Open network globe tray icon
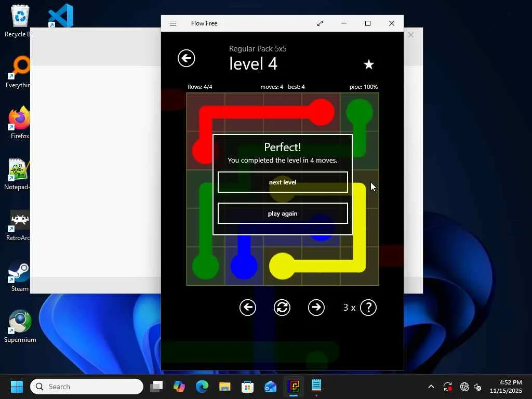532x399 pixels. pos(464,387)
